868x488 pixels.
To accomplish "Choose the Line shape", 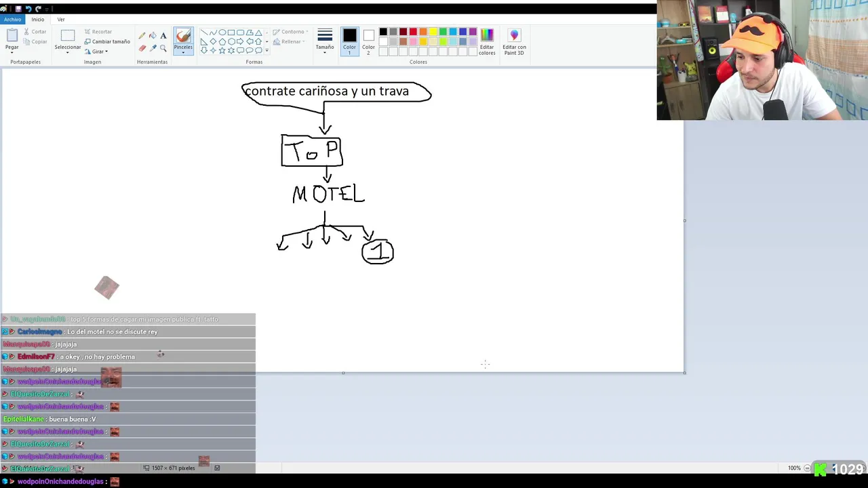I will click(x=204, y=33).
